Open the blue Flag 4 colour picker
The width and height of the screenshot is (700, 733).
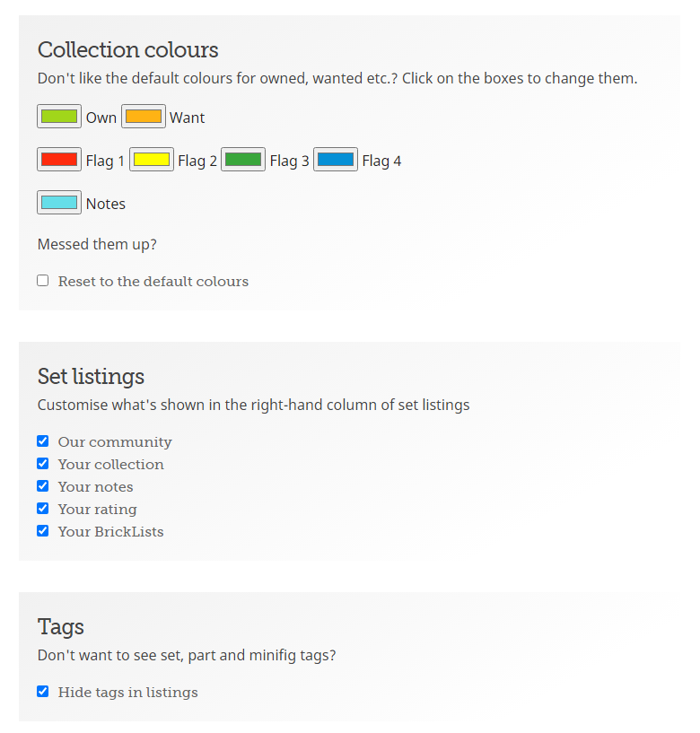click(336, 160)
